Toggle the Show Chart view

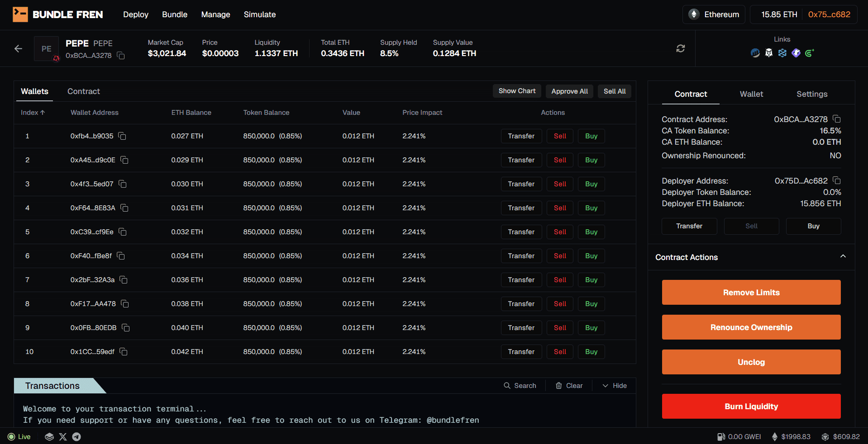(x=516, y=91)
